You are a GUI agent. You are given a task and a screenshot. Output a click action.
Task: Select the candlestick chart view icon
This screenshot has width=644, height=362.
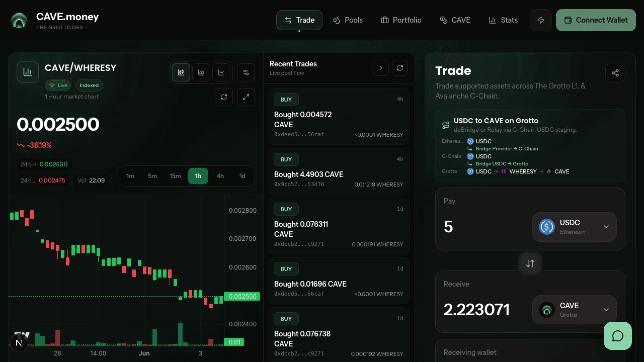coord(181,72)
